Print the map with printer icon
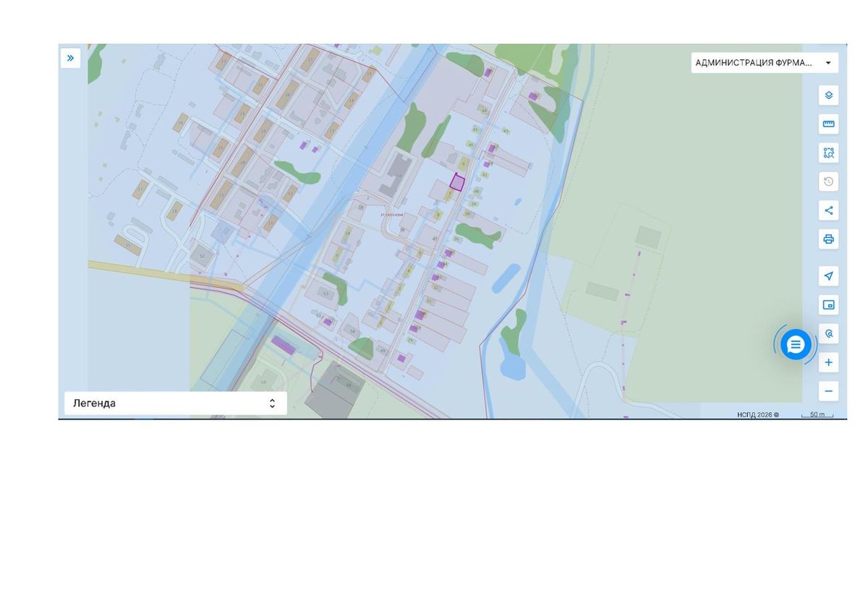Image resolution: width=868 pixels, height=614 pixels. (829, 239)
